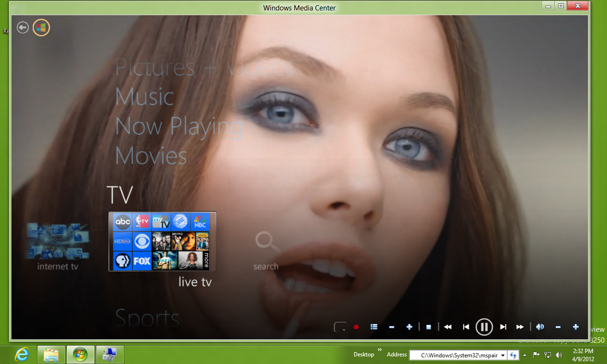Minimize the Windows Media Center window
The width and height of the screenshot is (607, 364).
[x=548, y=6]
